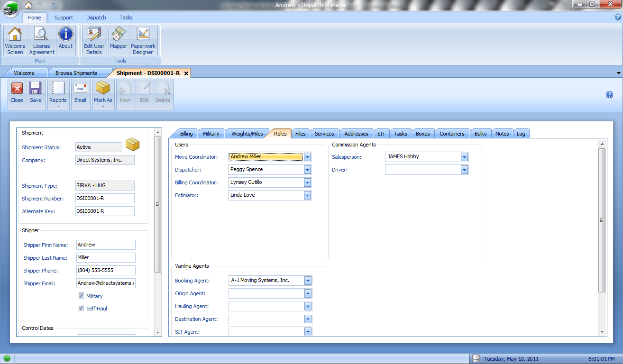The image size is (623, 364).
Task: Toggle the Military checkbox
Action: point(81,296)
